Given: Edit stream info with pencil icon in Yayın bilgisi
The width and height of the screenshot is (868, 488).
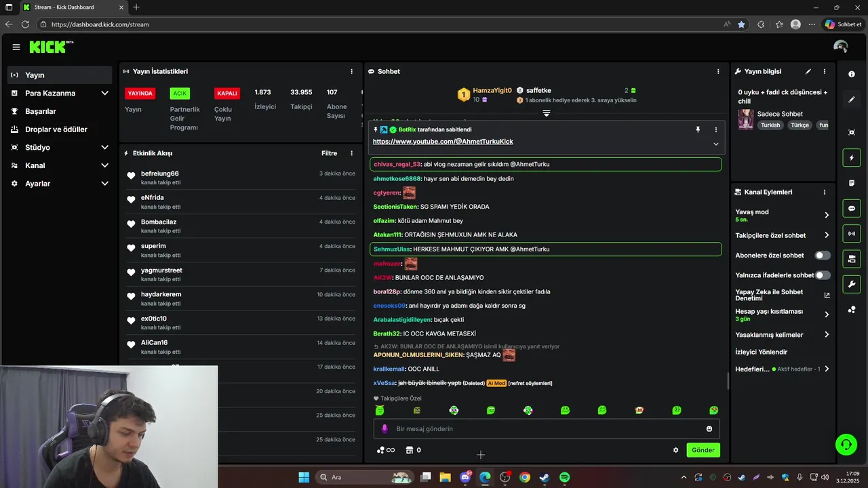Looking at the screenshot, I should (x=808, y=71).
